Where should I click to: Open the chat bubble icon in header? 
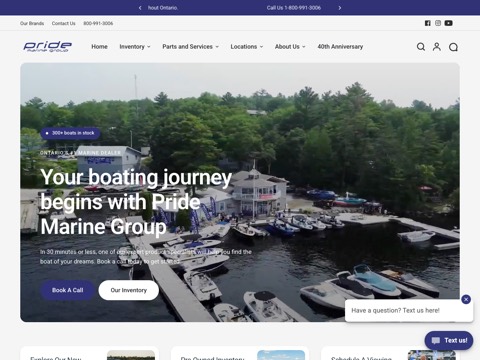[x=453, y=47]
